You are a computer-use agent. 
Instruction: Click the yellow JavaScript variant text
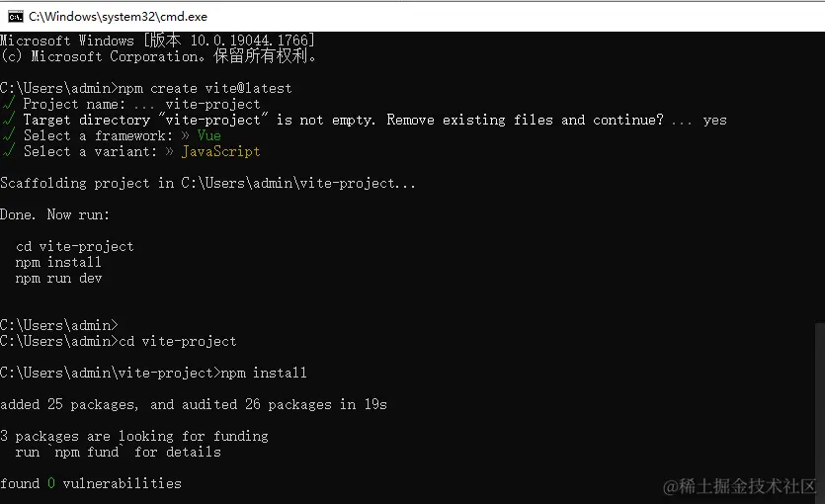coord(220,151)
